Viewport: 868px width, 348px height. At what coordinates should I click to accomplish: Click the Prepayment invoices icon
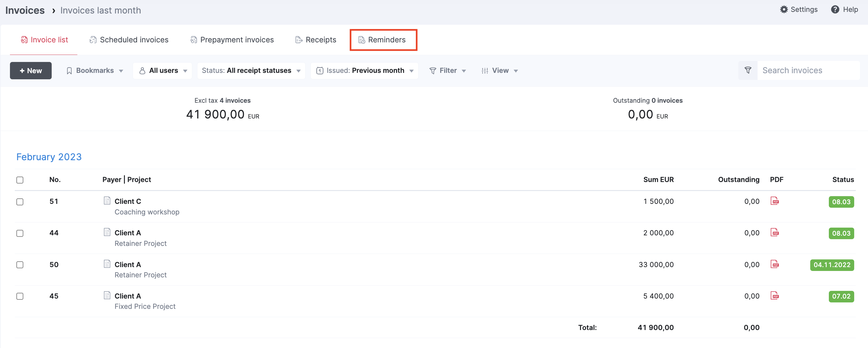tap(194, 39)
